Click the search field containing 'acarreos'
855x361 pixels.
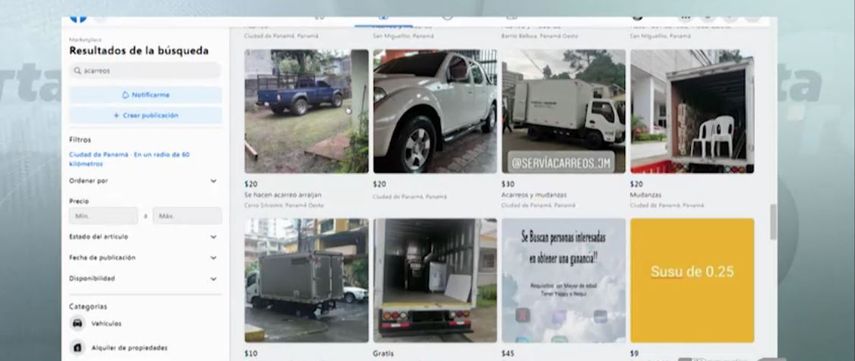[145, 71]
